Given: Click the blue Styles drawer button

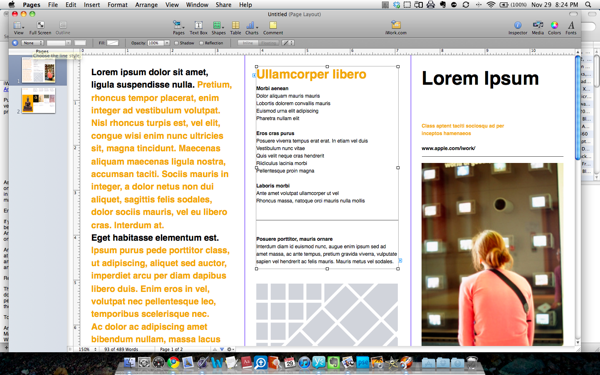Looking at the screenshot, I should tap(15, 43).
